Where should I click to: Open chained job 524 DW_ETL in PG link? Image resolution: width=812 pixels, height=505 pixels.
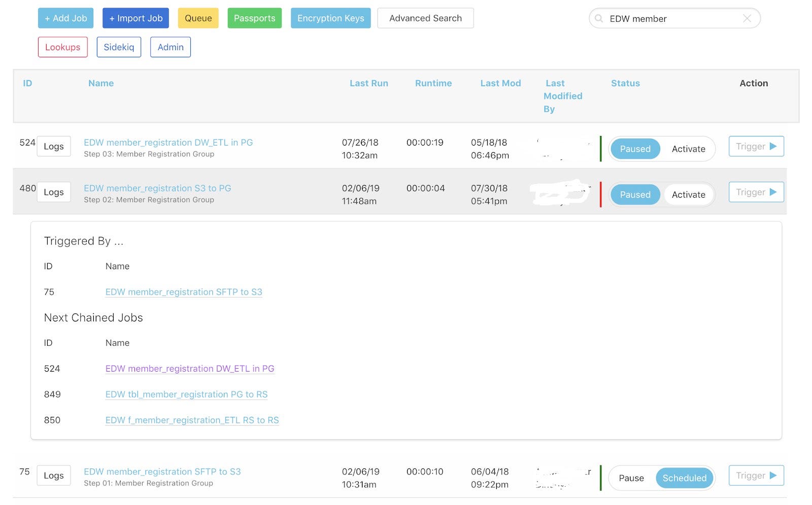point(190,369)
